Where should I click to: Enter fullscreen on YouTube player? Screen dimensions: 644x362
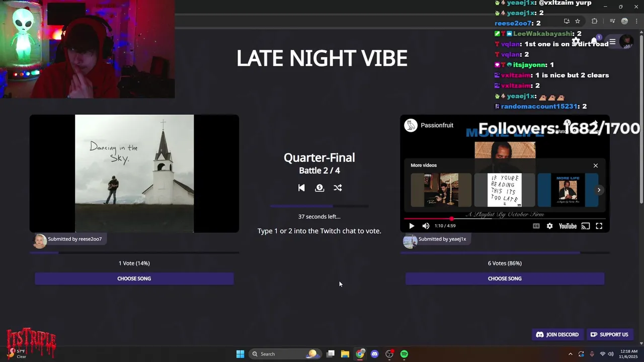(x=599, y=226)
